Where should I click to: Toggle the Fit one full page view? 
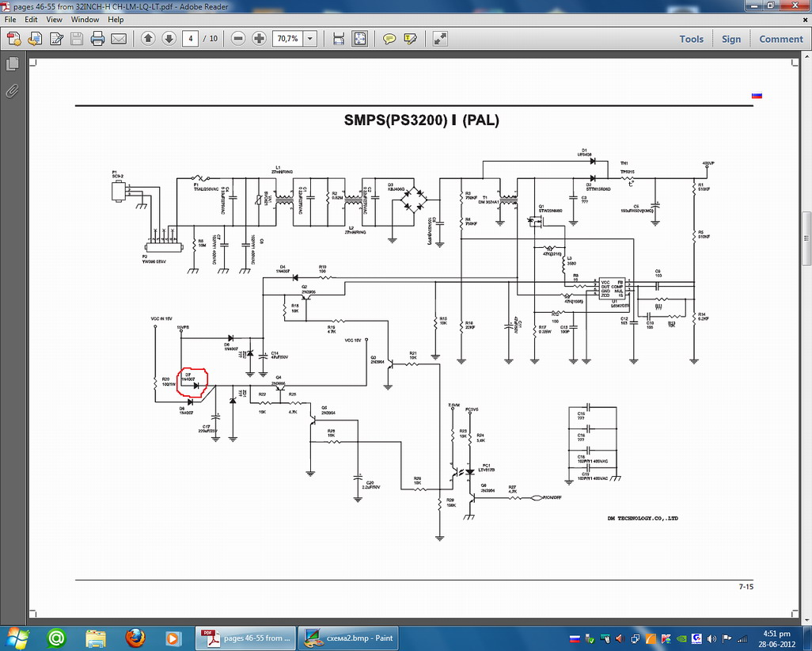click(x=359, y=39)
